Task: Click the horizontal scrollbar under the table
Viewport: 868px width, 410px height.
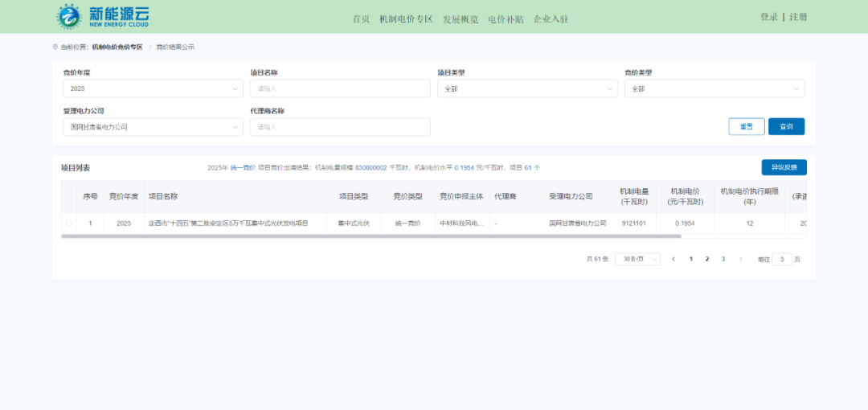Action: [370, 236]
